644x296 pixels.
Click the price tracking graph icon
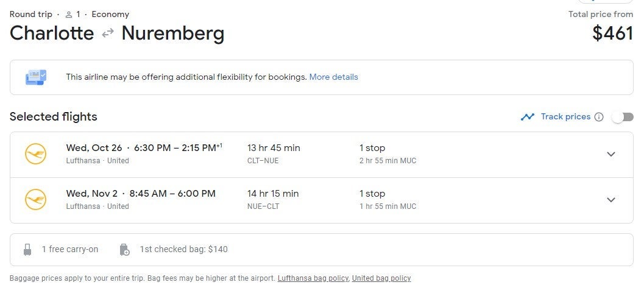527,117
